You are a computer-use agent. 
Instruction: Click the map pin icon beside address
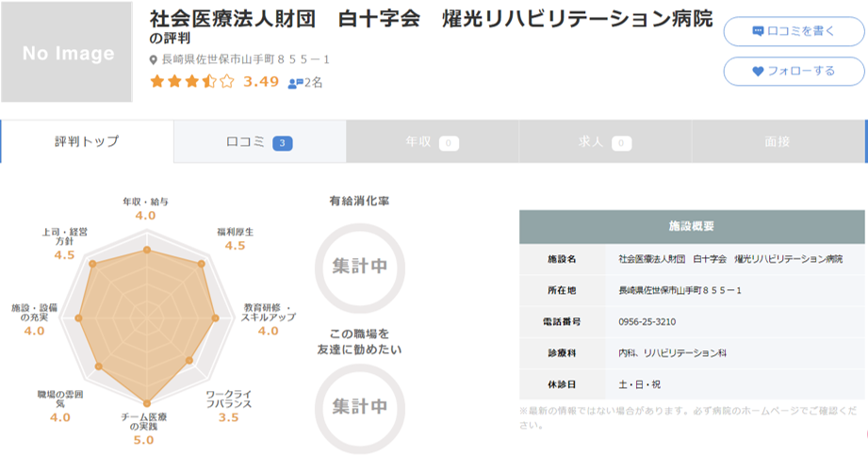154,59
